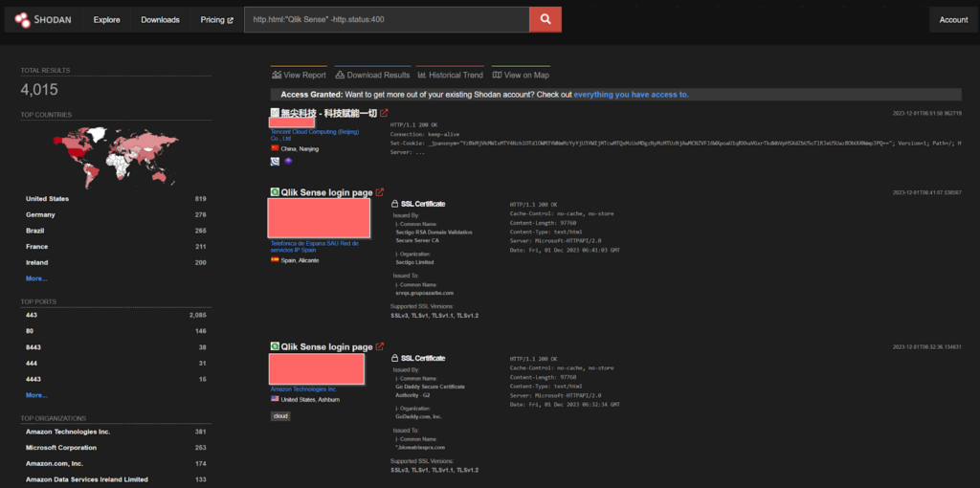Click Historical Trend bar-chart icon
Image resolution: width=980 pixels, height=488 pixels.
click(x=422, y=75)
